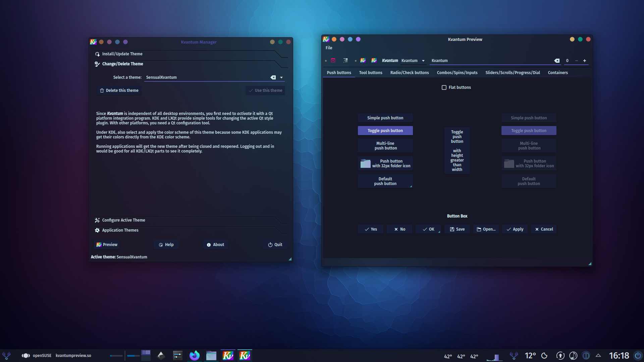This screenshot has width=644, height=362.
Task: Click the indent-lines toolbar icon in Kvantum Preview
Action: pos(345,60)
